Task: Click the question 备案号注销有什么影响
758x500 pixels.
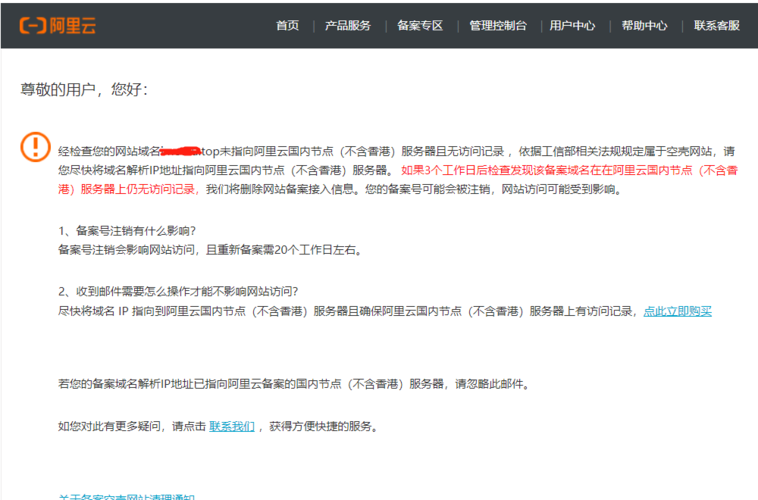Action: click(127, 231)
